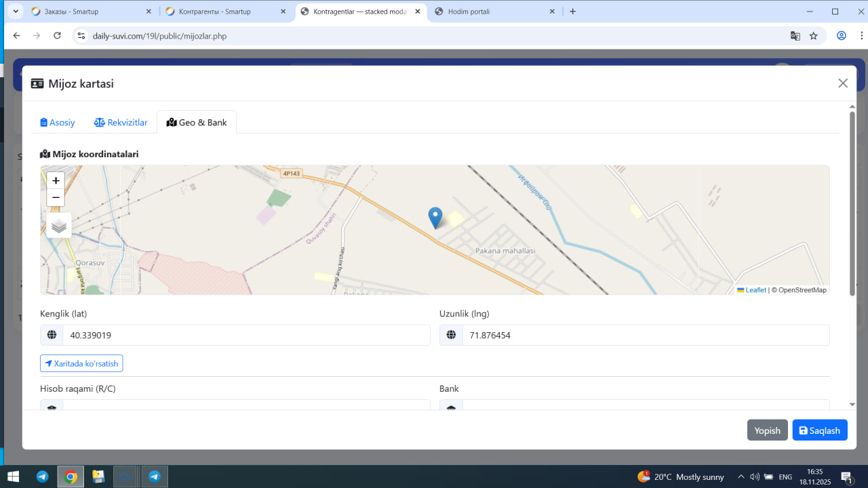Bookmark this page with the star
Viewport: 868px width, 488px height.
(814, 36)
